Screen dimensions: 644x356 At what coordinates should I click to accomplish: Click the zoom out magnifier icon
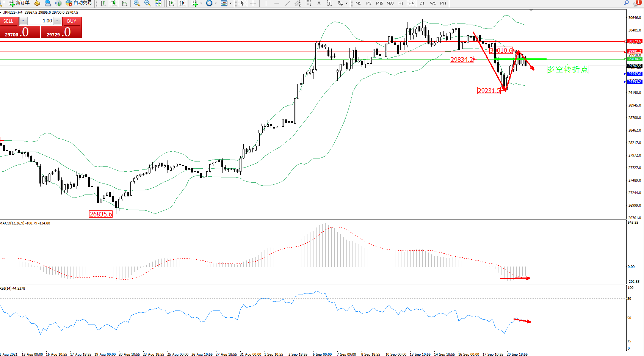coord(147,3)
